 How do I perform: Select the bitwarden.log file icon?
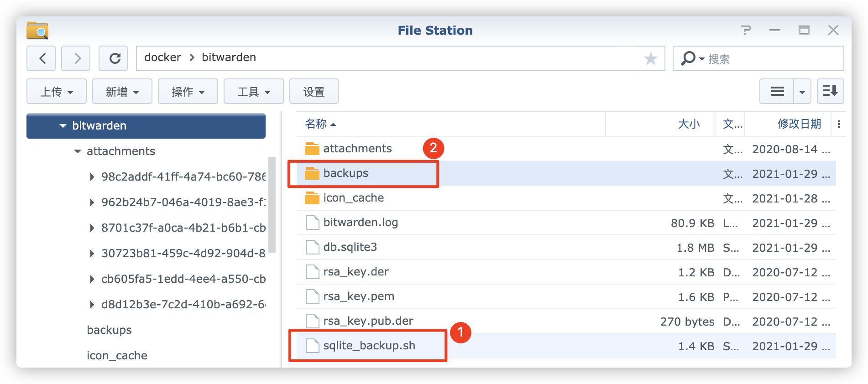click(x=312, y=223)
